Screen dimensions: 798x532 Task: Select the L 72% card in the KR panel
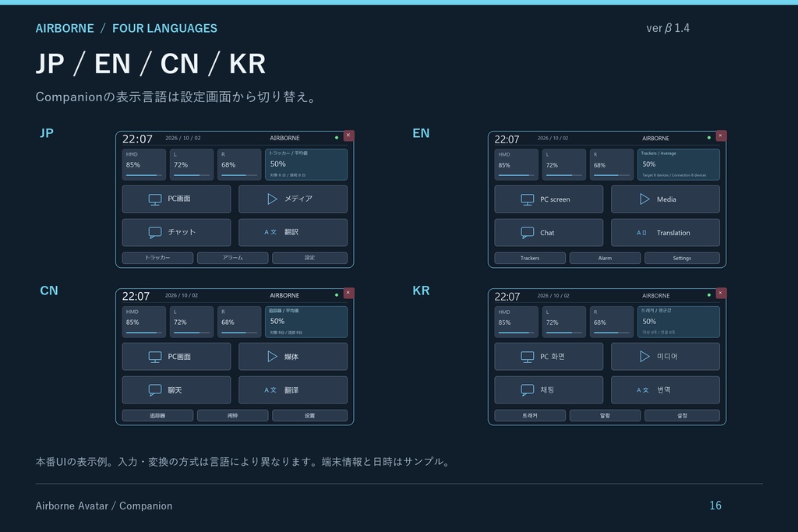click(x=564, y=322)
